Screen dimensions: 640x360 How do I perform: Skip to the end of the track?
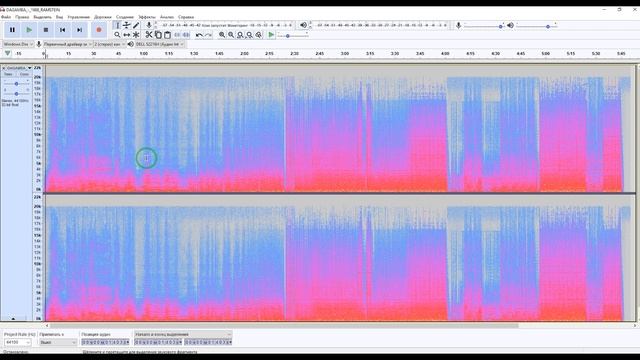tap(80, 30)
